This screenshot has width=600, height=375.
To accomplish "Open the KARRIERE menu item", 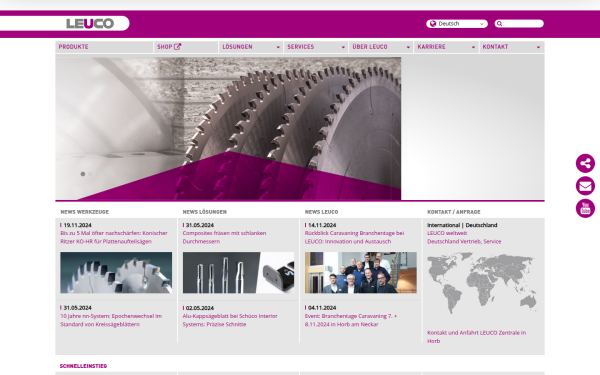I will point(446,47).
